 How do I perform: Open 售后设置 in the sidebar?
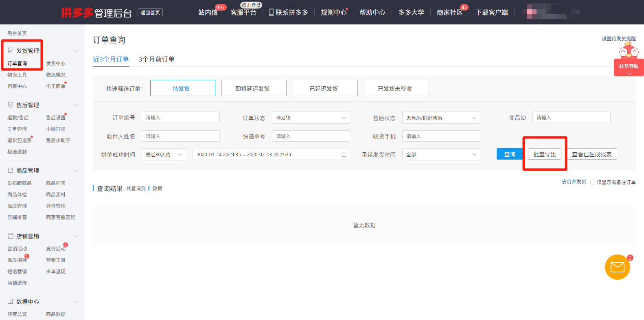pyautogui.click(x=56, y=118)
